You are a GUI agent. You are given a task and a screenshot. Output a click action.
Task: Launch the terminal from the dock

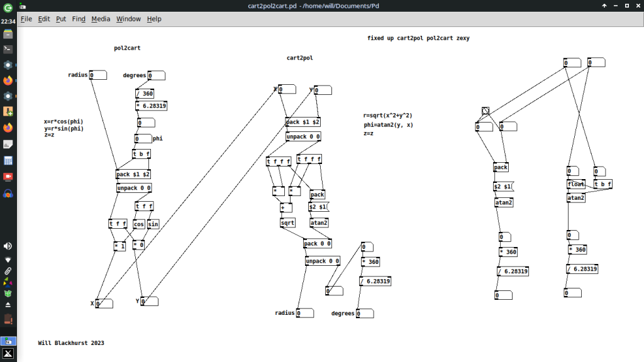pos(8,49)
